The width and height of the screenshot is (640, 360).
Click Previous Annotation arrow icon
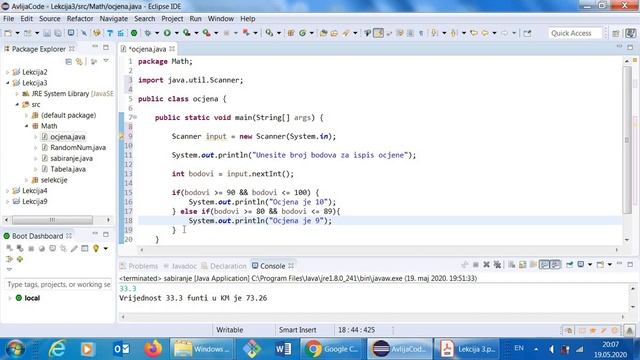click(x=453, y=33)
